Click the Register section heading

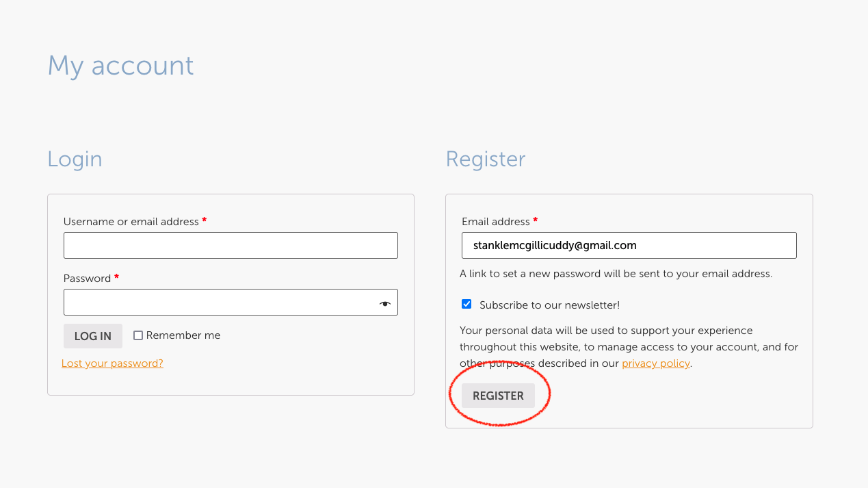pyautogui.click(x=485, y=159)
